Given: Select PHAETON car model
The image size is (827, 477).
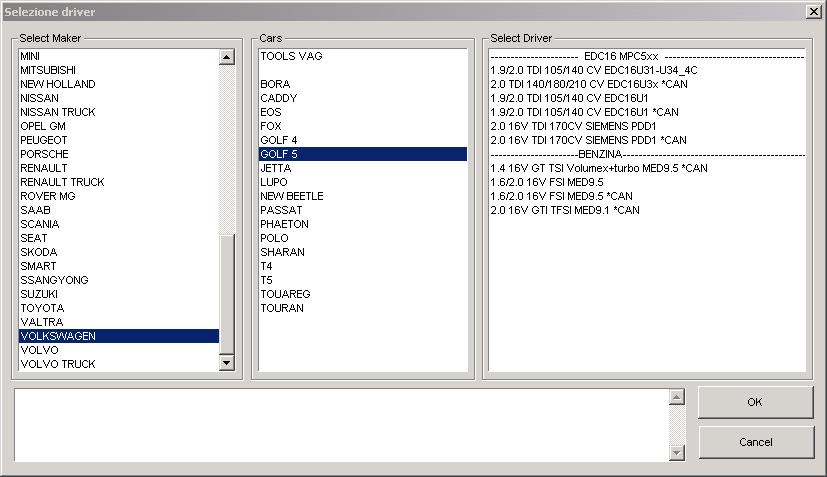Looking at the screenshot, I should (363, 224).
